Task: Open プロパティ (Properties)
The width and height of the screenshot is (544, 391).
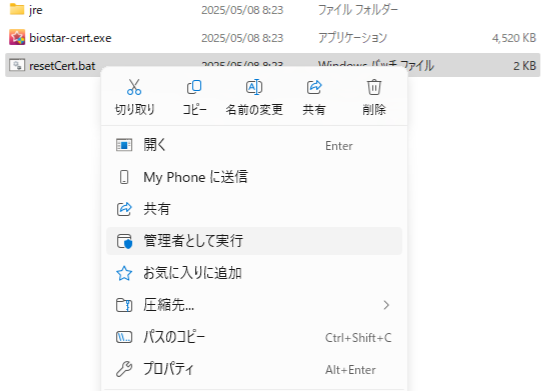Action: coord(254,369)
